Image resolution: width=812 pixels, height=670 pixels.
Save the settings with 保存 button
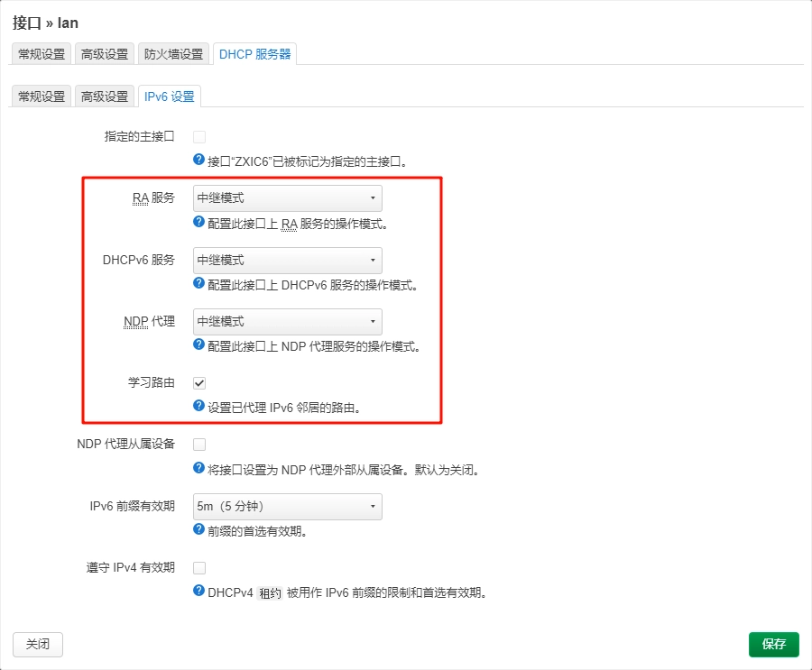(x=773, y=644)
